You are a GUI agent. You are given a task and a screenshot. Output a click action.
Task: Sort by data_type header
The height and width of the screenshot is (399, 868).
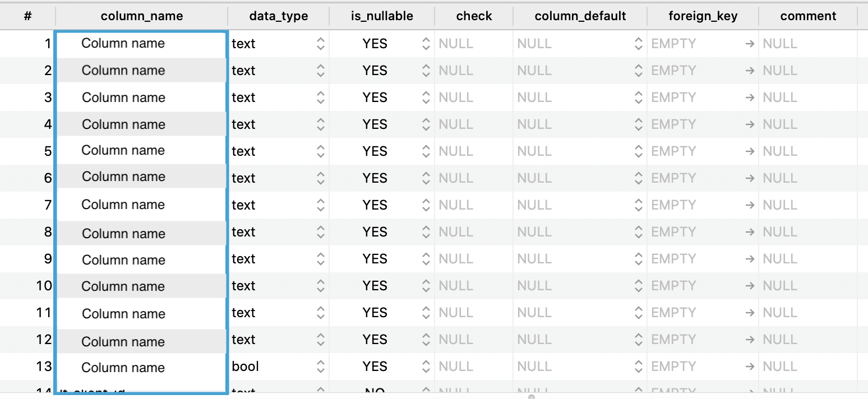pyautogui.click(x=279, y=16)
